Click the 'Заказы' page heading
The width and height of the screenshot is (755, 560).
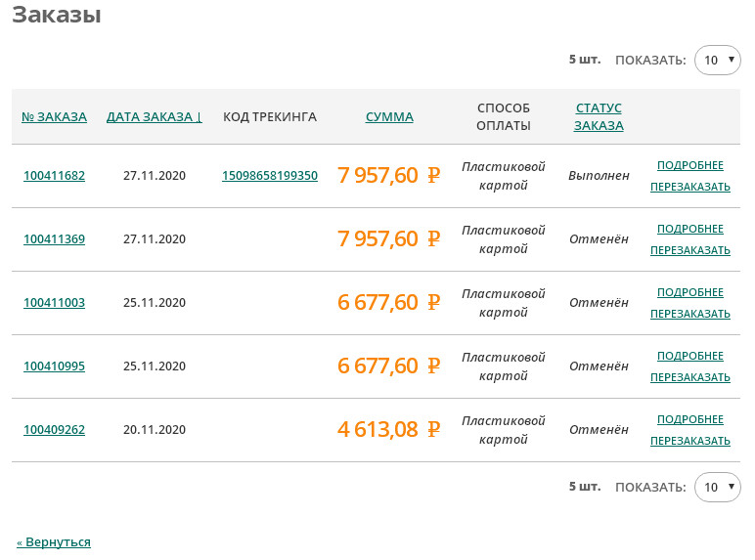coord(57,15)
